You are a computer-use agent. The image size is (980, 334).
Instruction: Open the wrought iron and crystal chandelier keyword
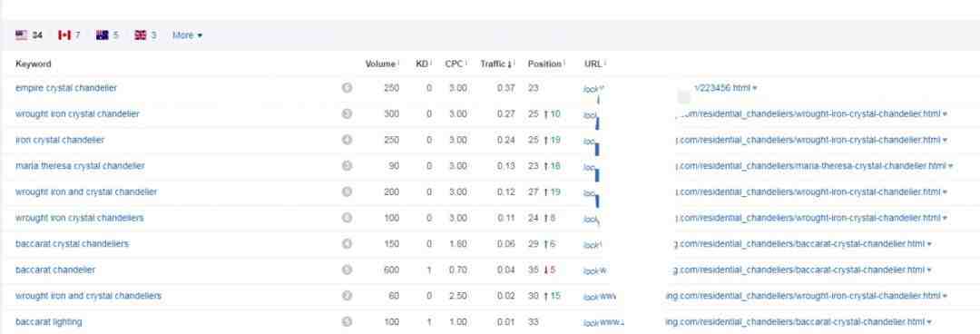pyautogui.click(x=86, y=192)
